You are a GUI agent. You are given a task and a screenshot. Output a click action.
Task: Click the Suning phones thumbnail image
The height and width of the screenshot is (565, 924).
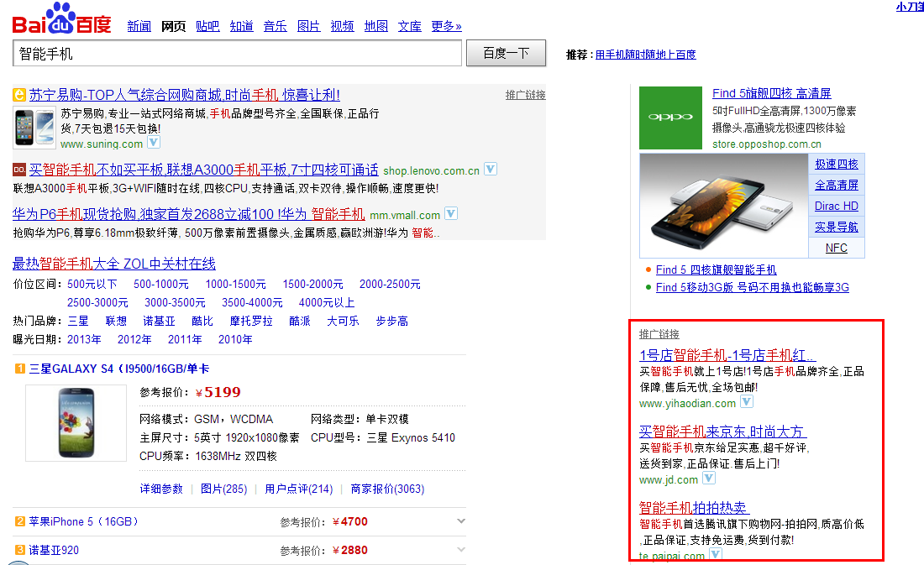click(34, 128)
